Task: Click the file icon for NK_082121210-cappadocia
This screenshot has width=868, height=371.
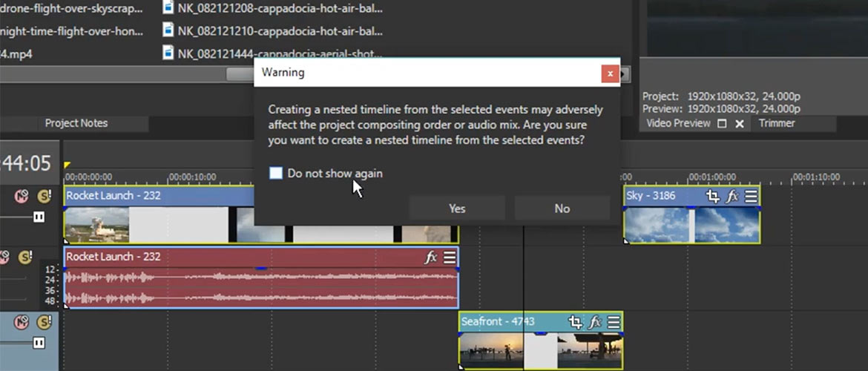Action: point(168,30)
